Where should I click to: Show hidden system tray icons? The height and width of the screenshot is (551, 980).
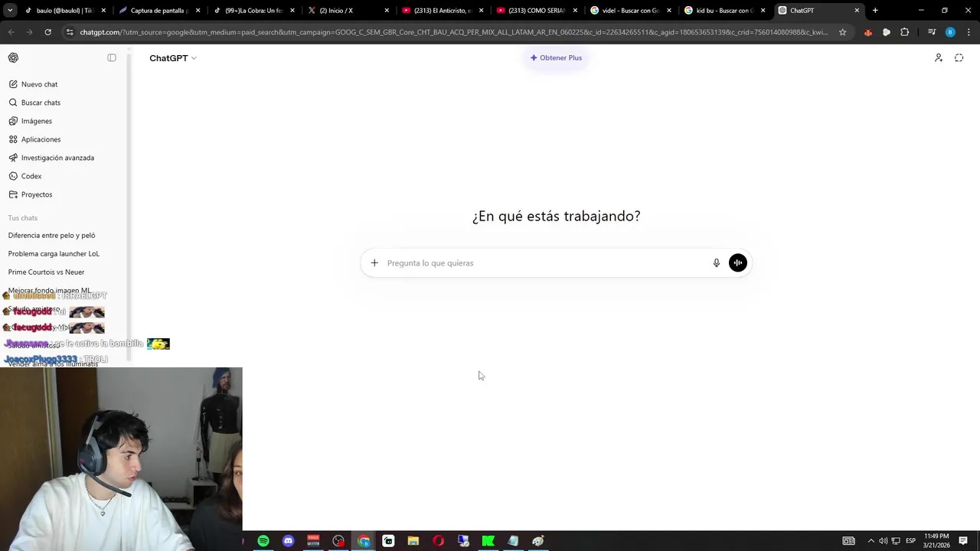[871, 541]
